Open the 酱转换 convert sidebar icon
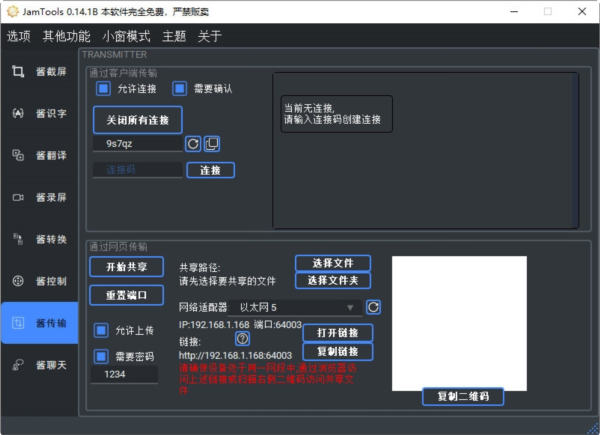Screen dimensions: 600x435 [x=18, y=239]
